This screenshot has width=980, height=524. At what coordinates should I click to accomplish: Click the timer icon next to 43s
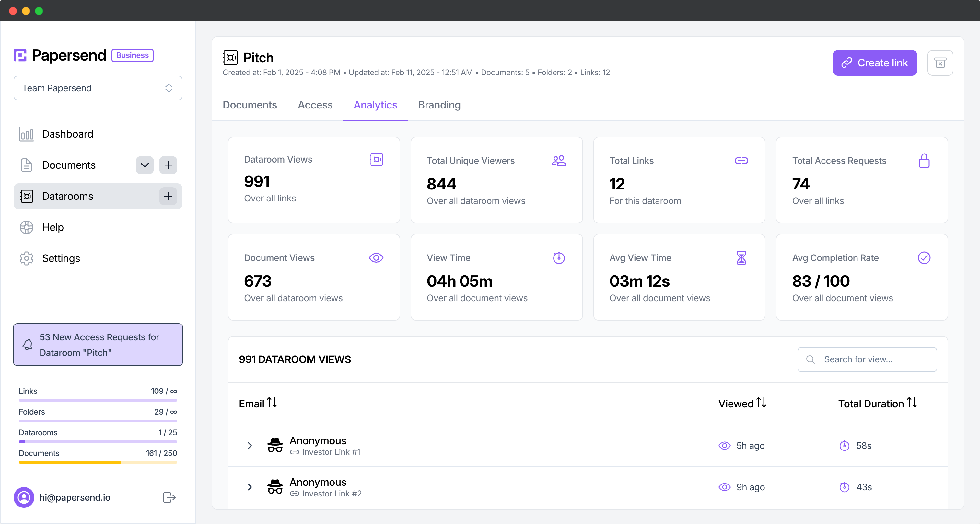[x=845, y=487]
